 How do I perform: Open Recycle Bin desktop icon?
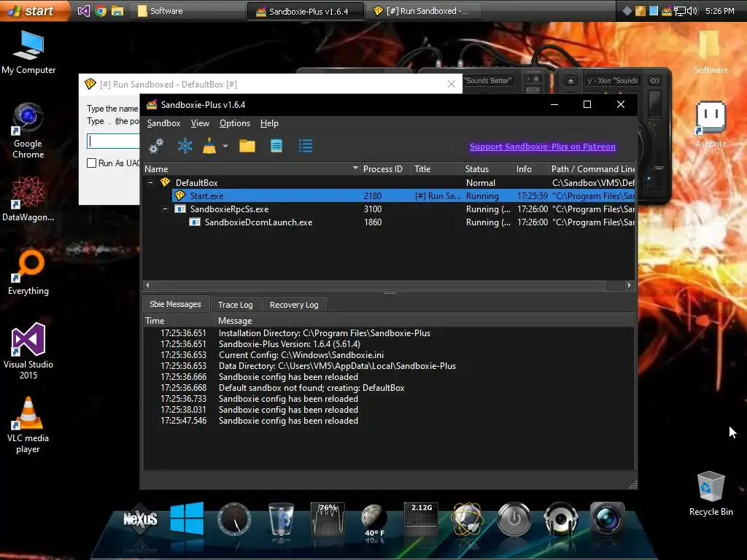pos(711,494)
